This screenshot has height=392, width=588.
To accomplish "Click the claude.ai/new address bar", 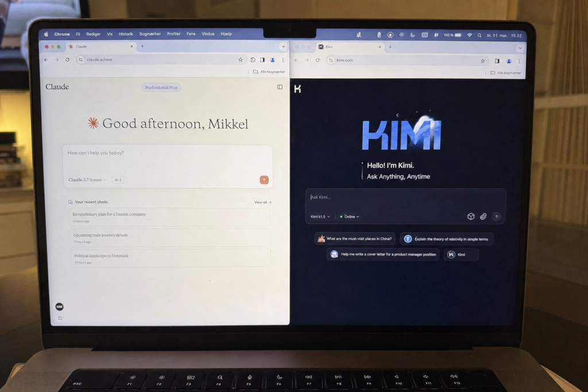I will coord(161,60).
